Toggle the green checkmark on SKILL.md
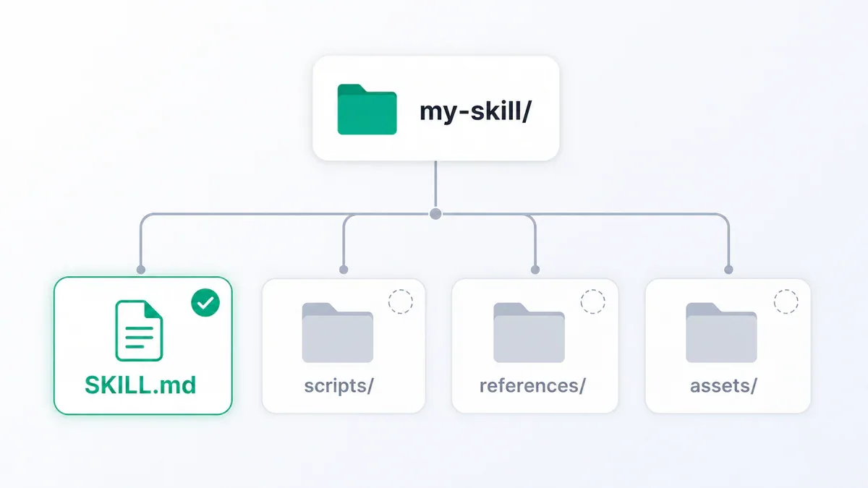This screenshot has height=488, width=868. 205,303
